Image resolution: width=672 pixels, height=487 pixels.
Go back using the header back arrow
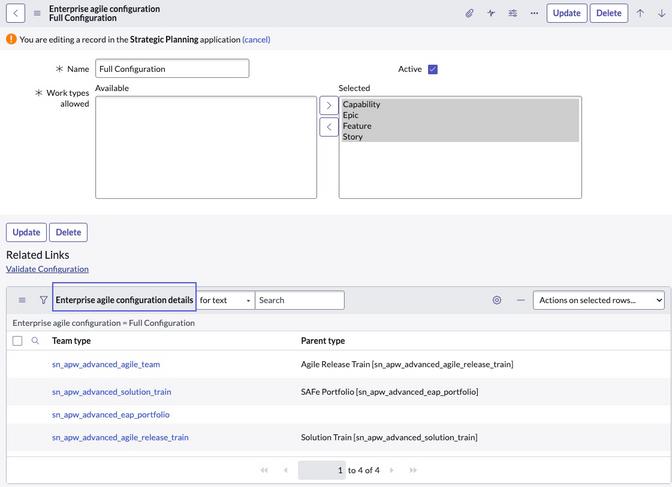(15, 13)
